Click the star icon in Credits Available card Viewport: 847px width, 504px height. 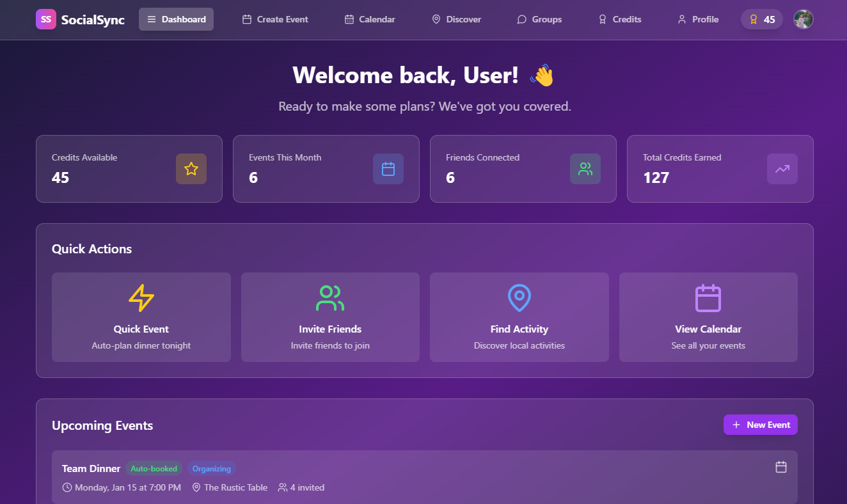191,169
